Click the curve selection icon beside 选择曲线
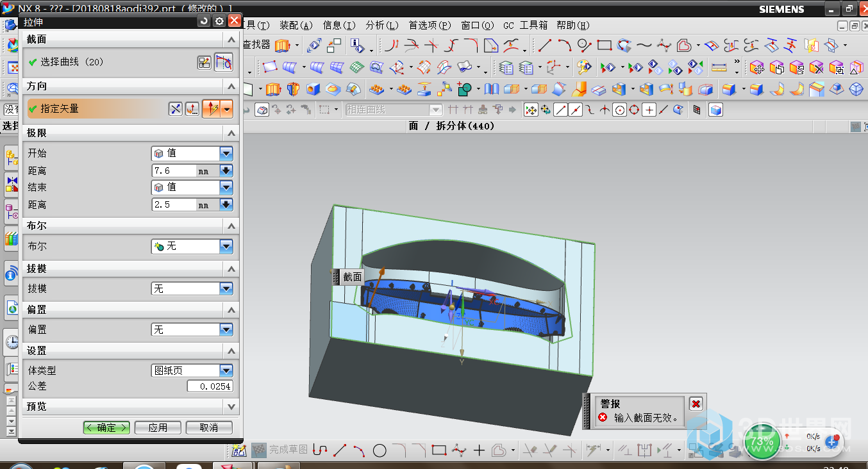 pos(223,62)
